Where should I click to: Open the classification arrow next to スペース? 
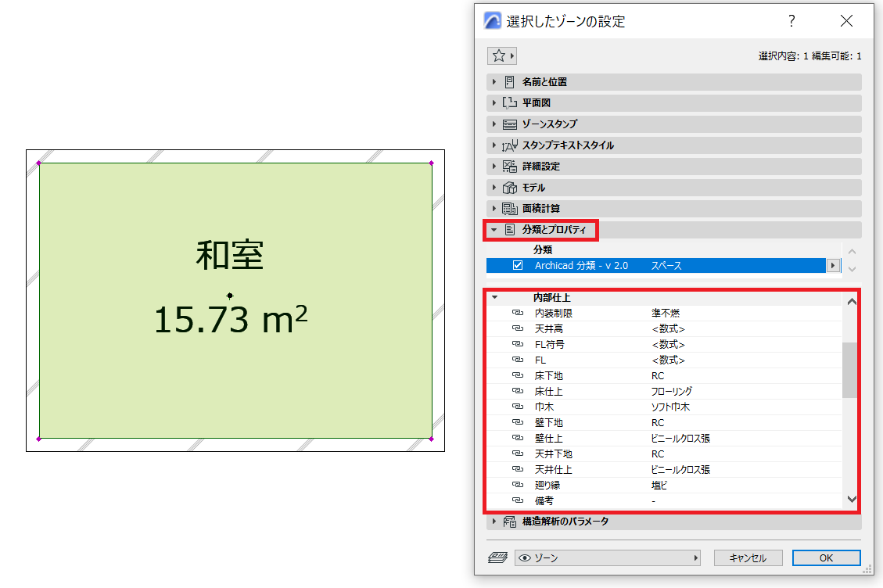pos(833,265)
